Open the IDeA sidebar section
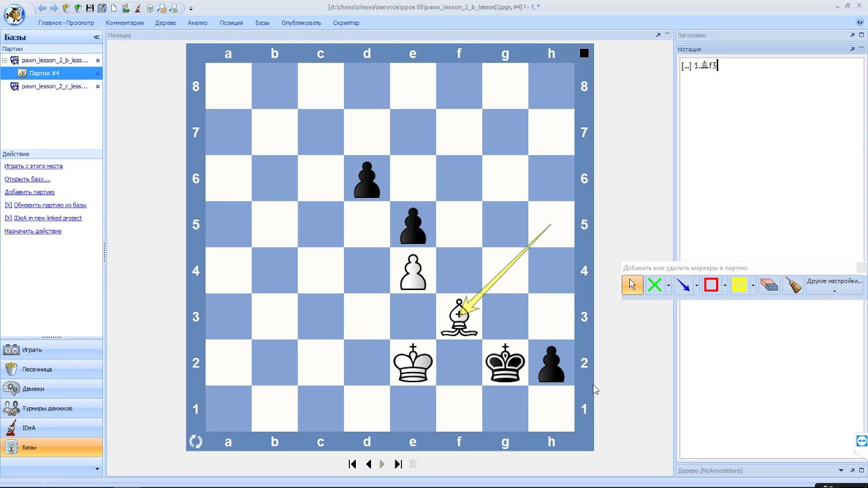 point(52,428)
